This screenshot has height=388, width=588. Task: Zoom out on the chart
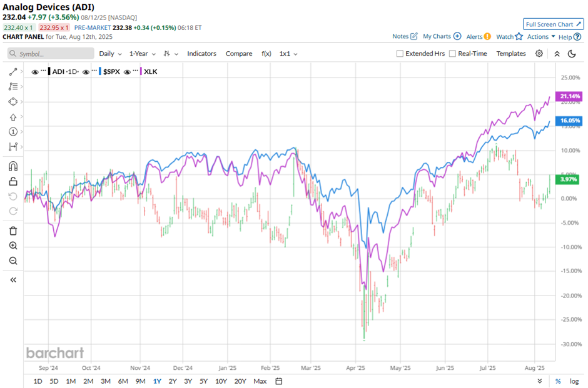coord(13,261)
